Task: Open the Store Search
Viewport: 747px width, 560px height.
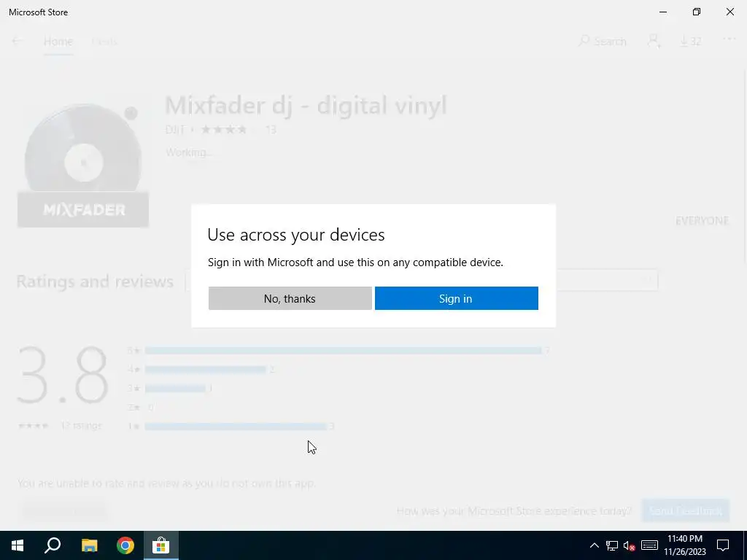Action: click(602, 42)
